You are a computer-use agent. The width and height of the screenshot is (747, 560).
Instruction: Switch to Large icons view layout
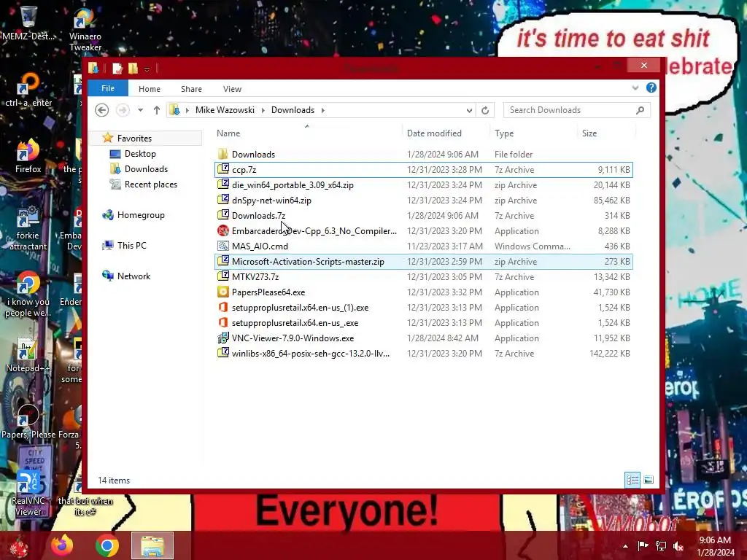point(649,480)
